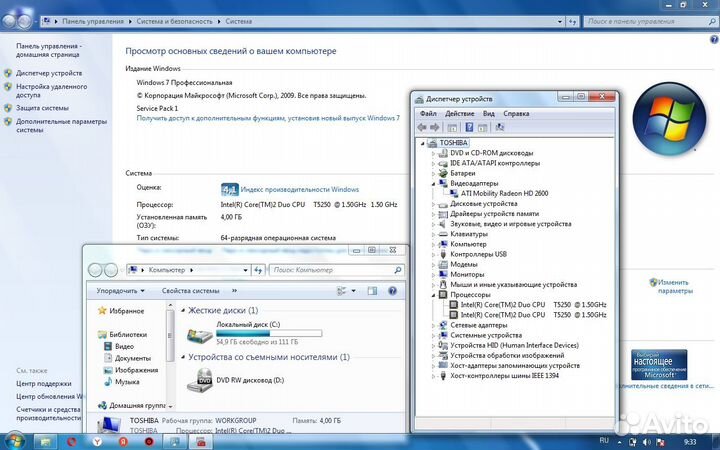Open Дополнительные параметры системы link
Screen dimensions: 720x450
pyautogui.click(x=62, y=125)
